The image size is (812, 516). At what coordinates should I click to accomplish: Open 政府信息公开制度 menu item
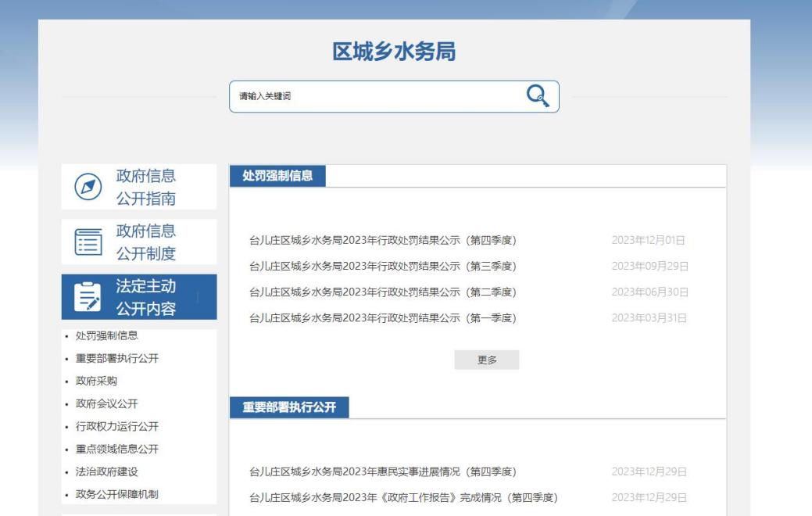139,242
